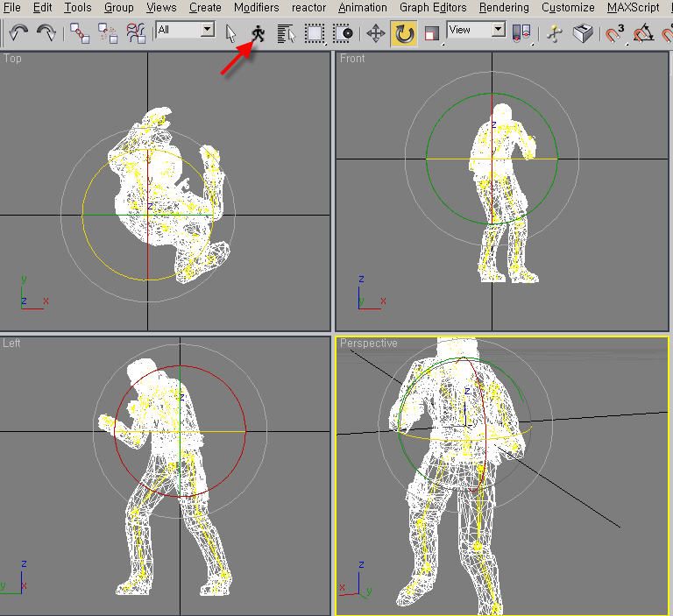Screen dimensions: 673x616
Task: Choose the Rectangular Selection Region tool
Action: coord(315,33)
